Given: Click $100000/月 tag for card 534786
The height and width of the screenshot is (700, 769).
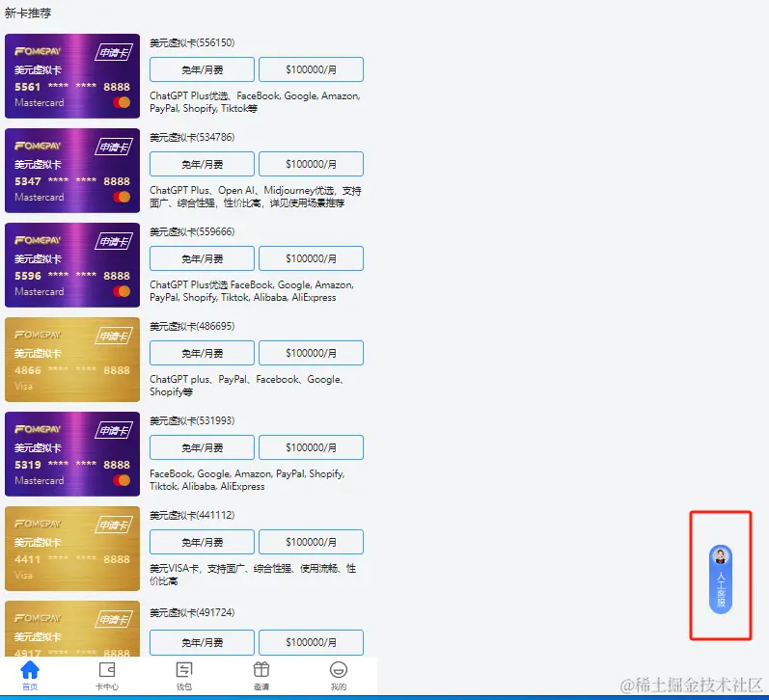Looking at the screenshot, I should pyautogui.click(x=311, y=164).
